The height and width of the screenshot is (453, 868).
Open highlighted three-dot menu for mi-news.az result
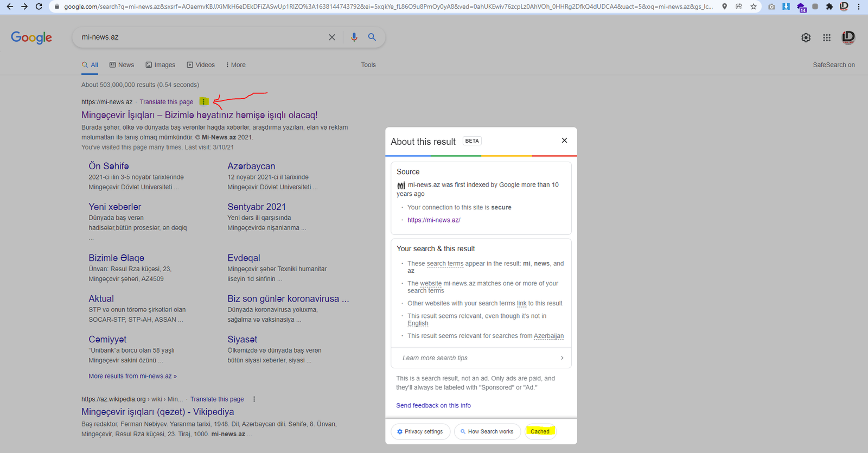[203, 101]
